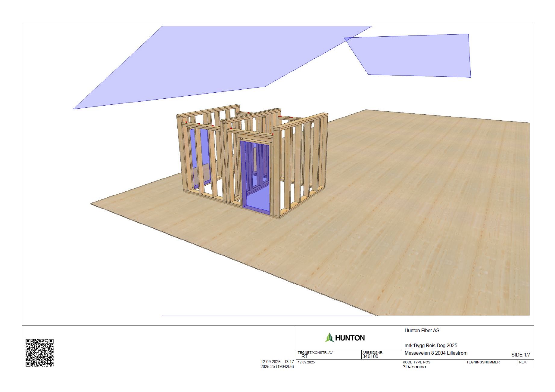Click the drafter initials 'RT'
The height and width of the screenshot is (392, 555).
click(x=304, y=356)
